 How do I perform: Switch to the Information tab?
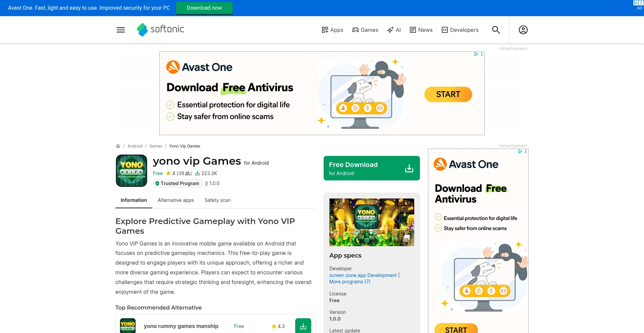click(134, 200)
